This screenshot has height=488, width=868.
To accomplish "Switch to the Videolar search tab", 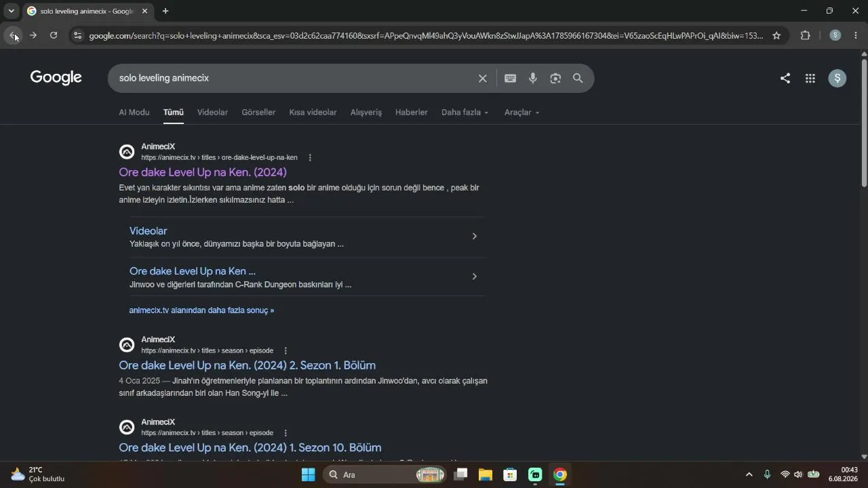I will [x=212, y=113].
